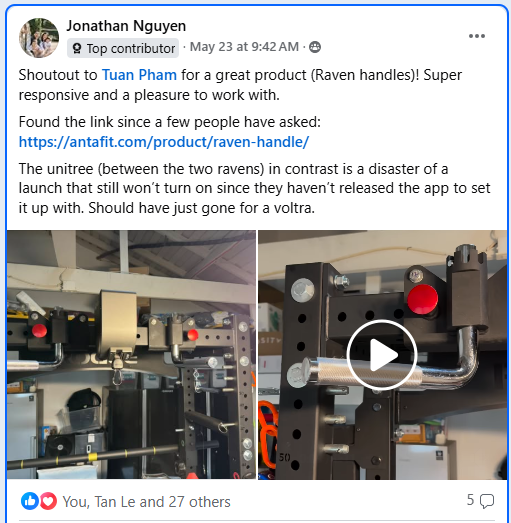The width and height of the screenshot is (511, 523).
Task: Open the antafit.com raven-handle product link
Action: (164, 142)
